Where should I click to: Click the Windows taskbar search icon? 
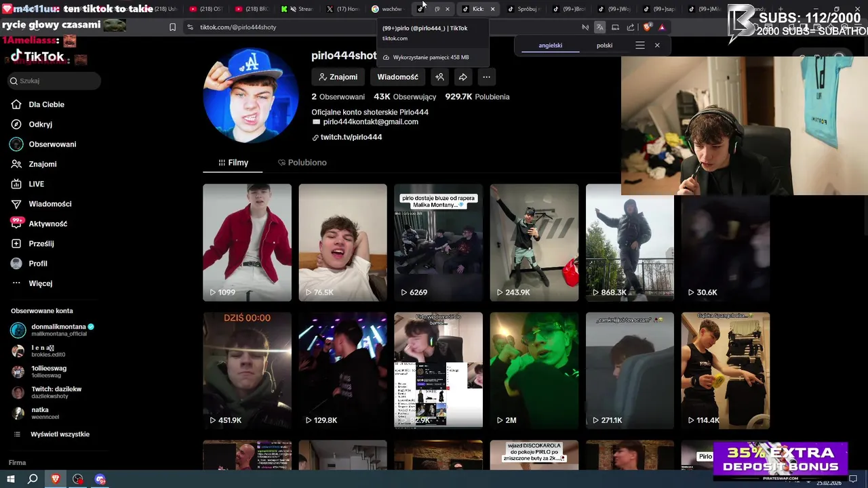point(33,479)
